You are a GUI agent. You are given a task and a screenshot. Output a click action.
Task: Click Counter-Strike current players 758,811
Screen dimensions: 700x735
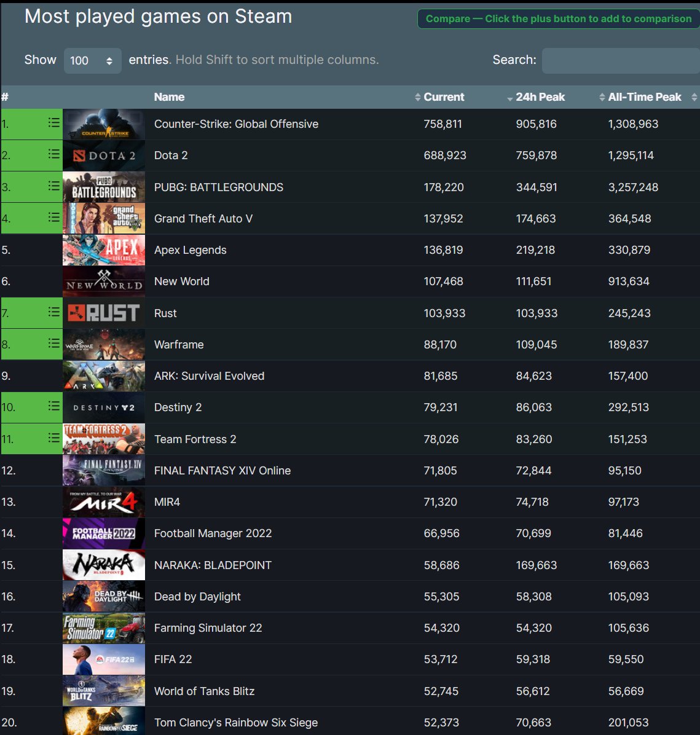click(x=442, y=124)
